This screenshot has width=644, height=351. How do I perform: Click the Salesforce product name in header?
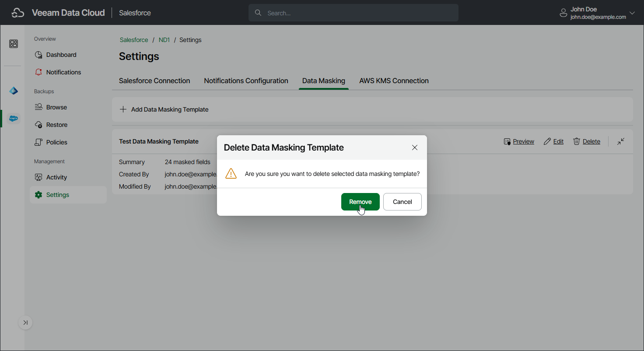135,13
